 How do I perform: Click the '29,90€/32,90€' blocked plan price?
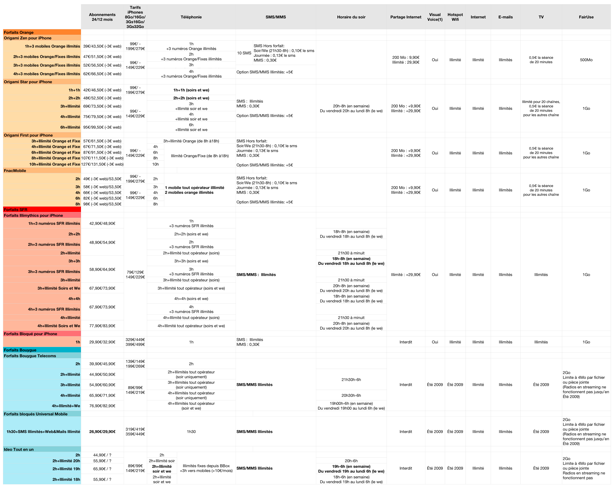coord(102,342)
